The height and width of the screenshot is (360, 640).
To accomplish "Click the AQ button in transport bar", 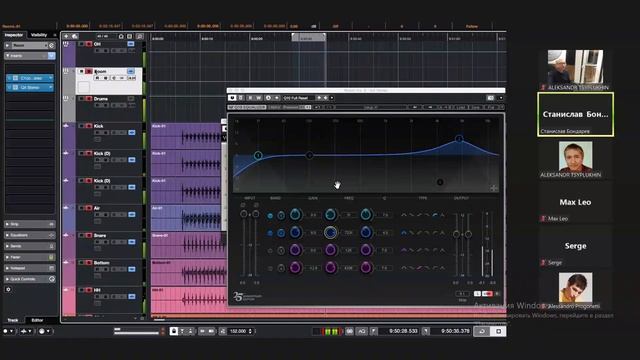I will coord(362,331).
